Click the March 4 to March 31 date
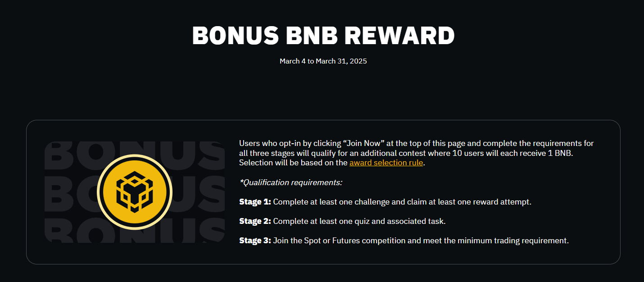Image resolution: width=644 pixels, height=282 pixels. (323, 61)
